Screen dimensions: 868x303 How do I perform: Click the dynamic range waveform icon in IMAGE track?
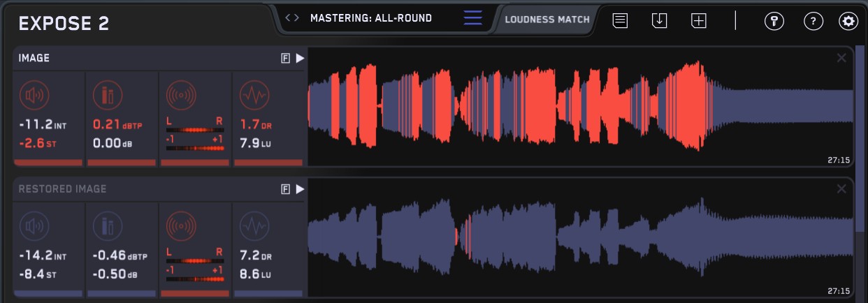coord(253,94)
